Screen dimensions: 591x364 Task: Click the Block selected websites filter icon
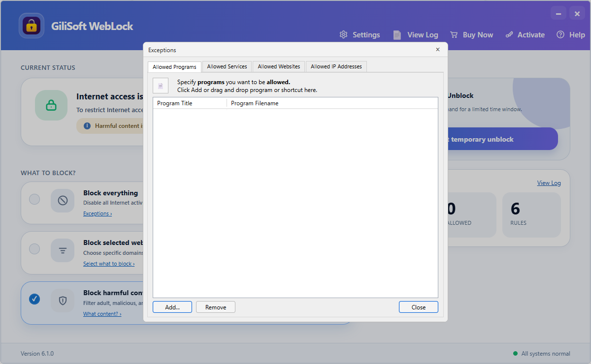63,250
